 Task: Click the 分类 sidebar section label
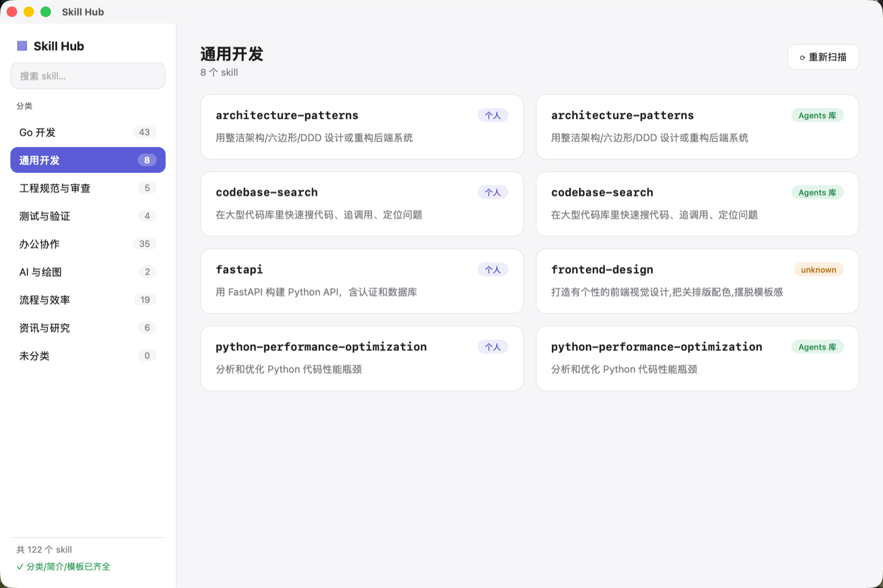(x=24, y=106)
